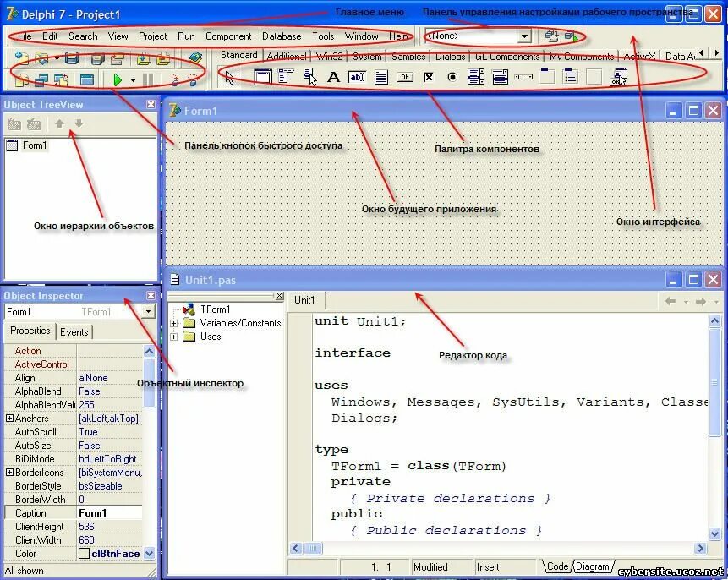
Task: Click the New Items toolbar icon
Action: pos(21,58)
